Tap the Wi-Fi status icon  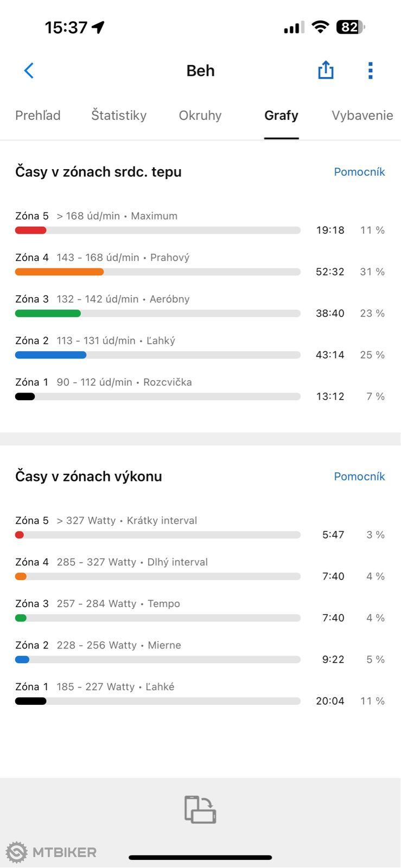click(320, 27)
